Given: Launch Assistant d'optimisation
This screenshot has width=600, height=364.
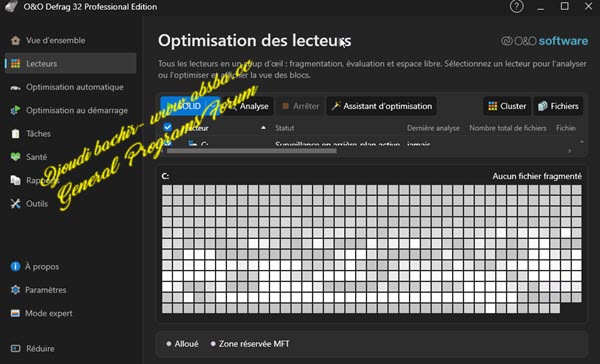Looking at the screenshot, I should [x=382, y=106].
